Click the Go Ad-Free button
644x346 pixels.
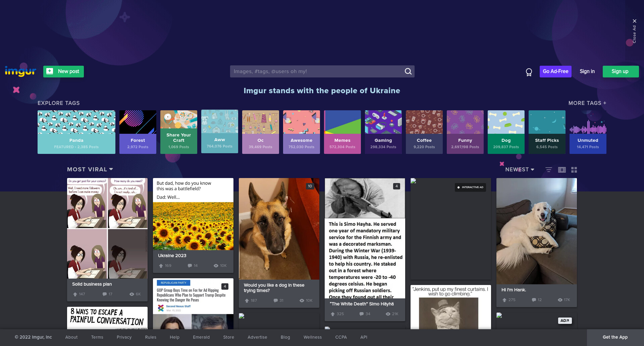pyautogui.click(x=555, y=71)
